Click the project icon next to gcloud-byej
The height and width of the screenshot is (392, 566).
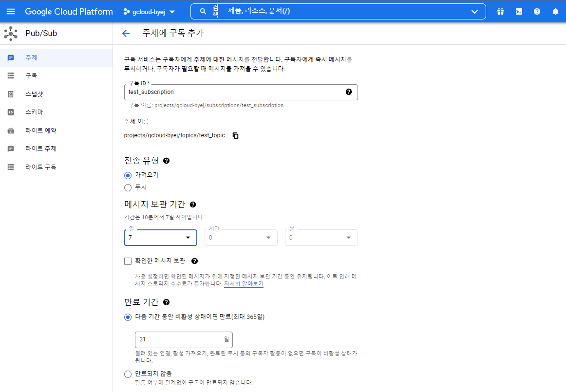click(x=126, y=12)
